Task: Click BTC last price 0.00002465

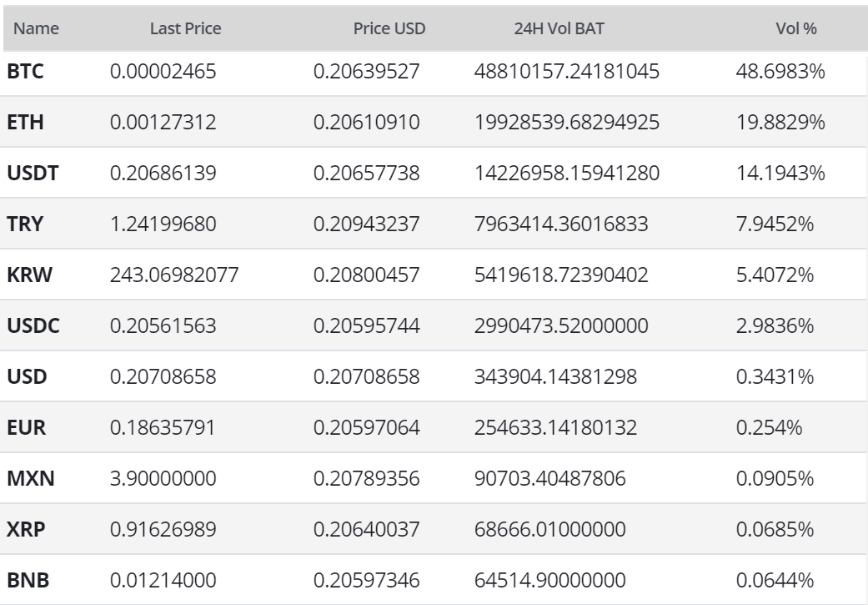Action: [x=163, y=72]
